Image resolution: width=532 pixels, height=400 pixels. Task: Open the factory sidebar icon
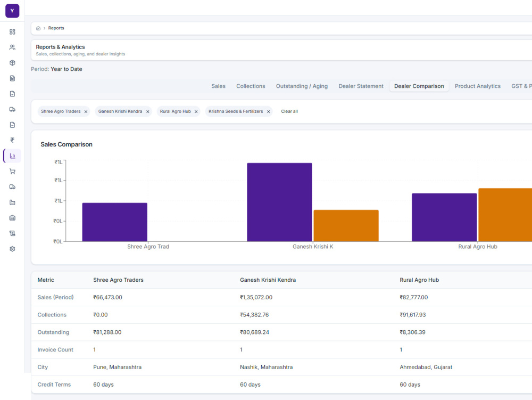[12, 202]
